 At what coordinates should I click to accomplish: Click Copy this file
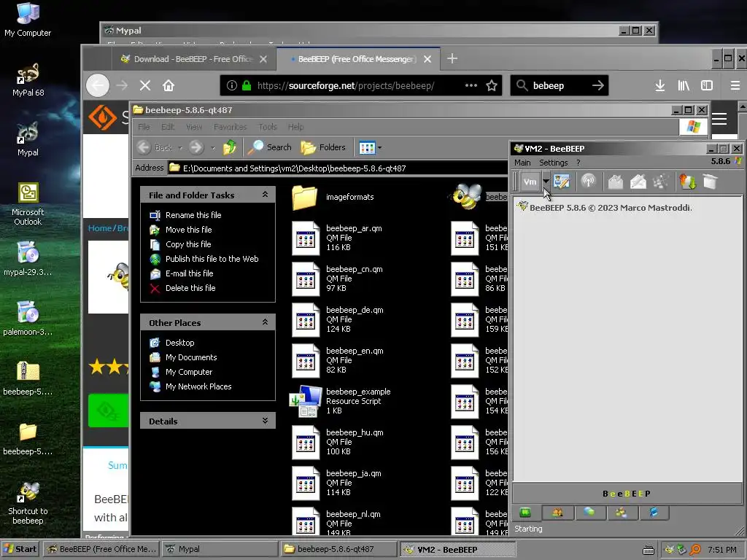click(188, 244)
